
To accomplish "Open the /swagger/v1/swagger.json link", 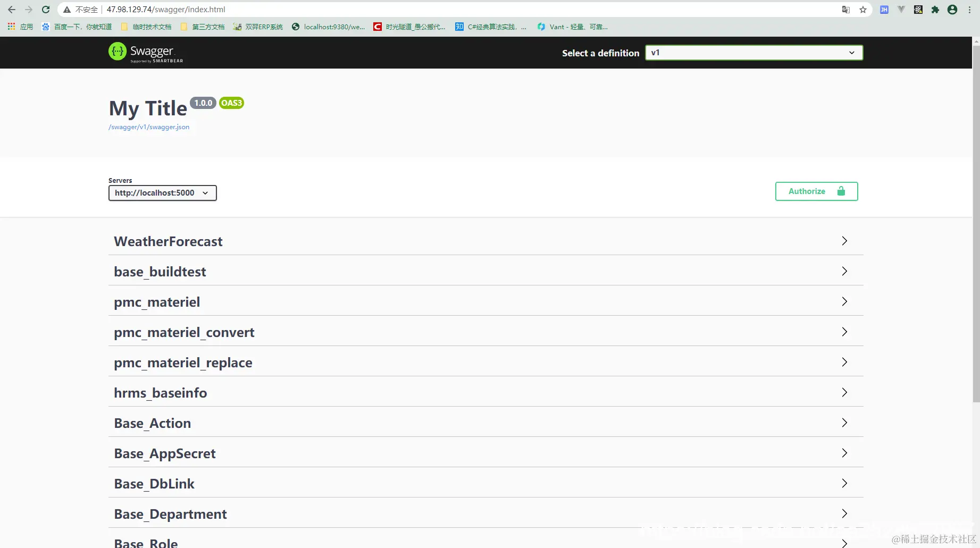I will [x=149, y=127].
